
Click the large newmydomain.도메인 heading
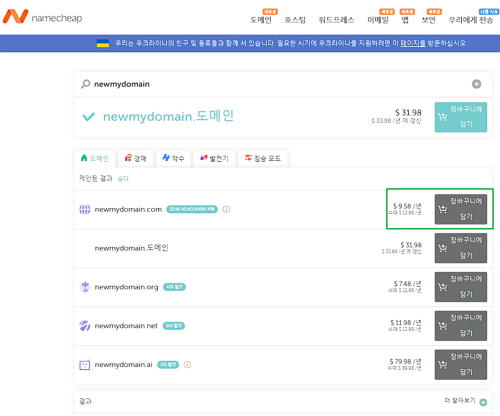click(168, 116)
